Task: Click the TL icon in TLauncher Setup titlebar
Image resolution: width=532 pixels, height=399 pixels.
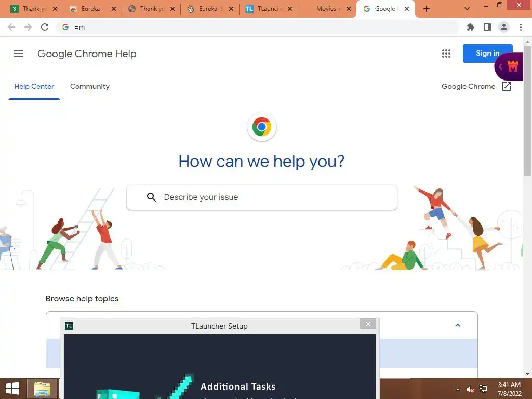Action: (x=69, y=326)
